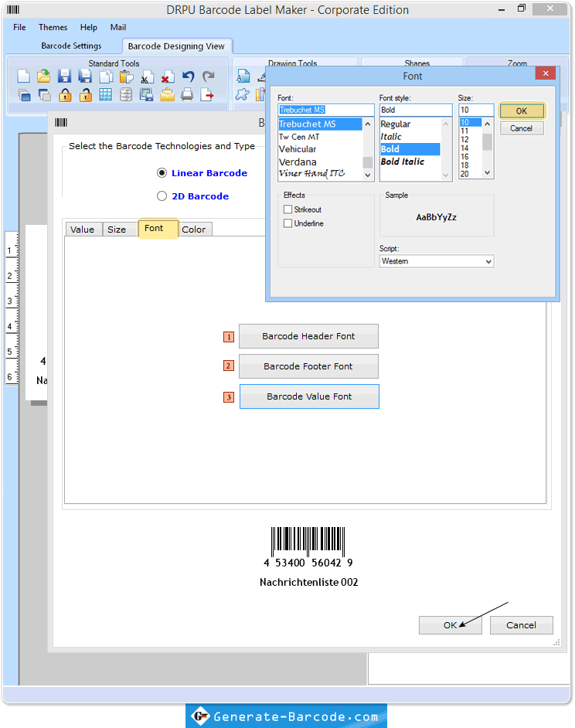Enable the Underline effect checkbox

click(x=288, y=223)
